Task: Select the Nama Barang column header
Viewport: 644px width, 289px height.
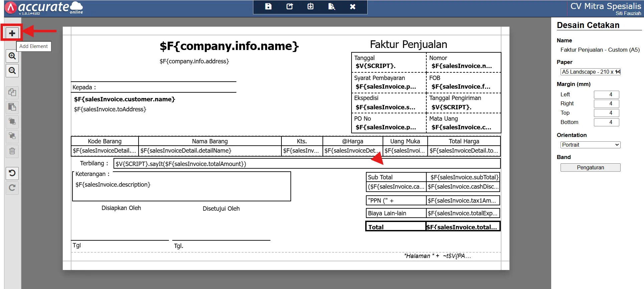Action: coord(210,141)
